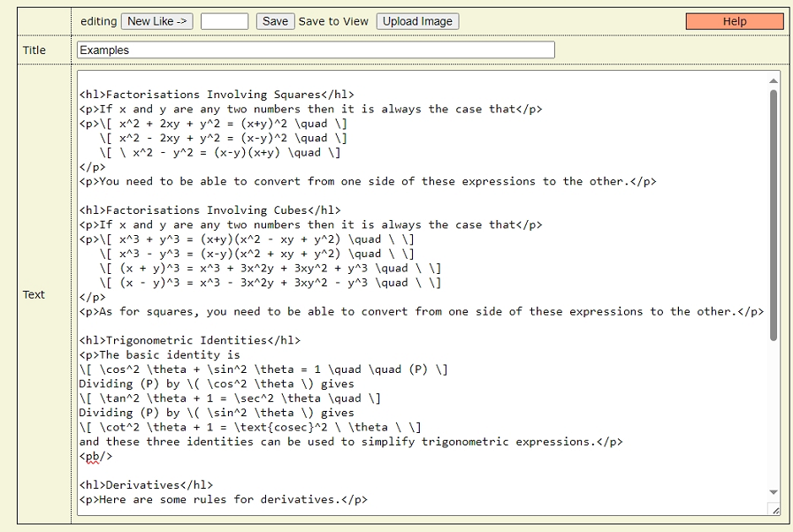Click the 'Here are some rules' line
This screenshot has height=532, width=793.
pyautogui.click(x=223, y=499)
